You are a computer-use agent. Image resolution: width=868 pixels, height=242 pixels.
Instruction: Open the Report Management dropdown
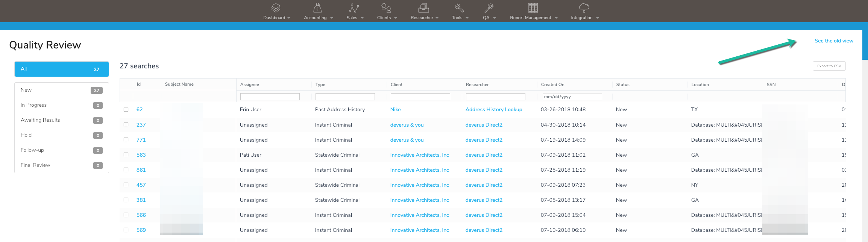(x=534, y=18)
